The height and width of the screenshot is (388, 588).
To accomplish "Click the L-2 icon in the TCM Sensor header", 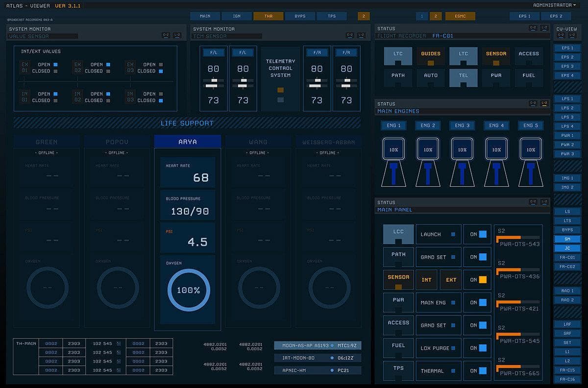I will [361, 35].
